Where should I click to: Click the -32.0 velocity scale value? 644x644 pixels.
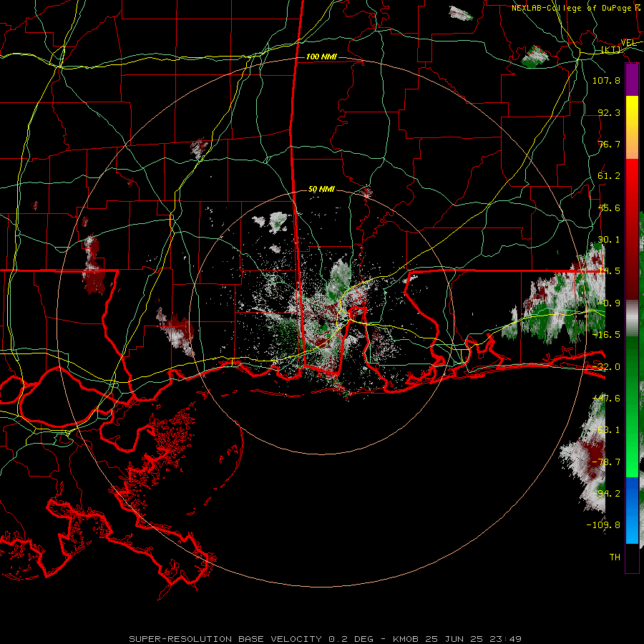click(x=606, y=367)
